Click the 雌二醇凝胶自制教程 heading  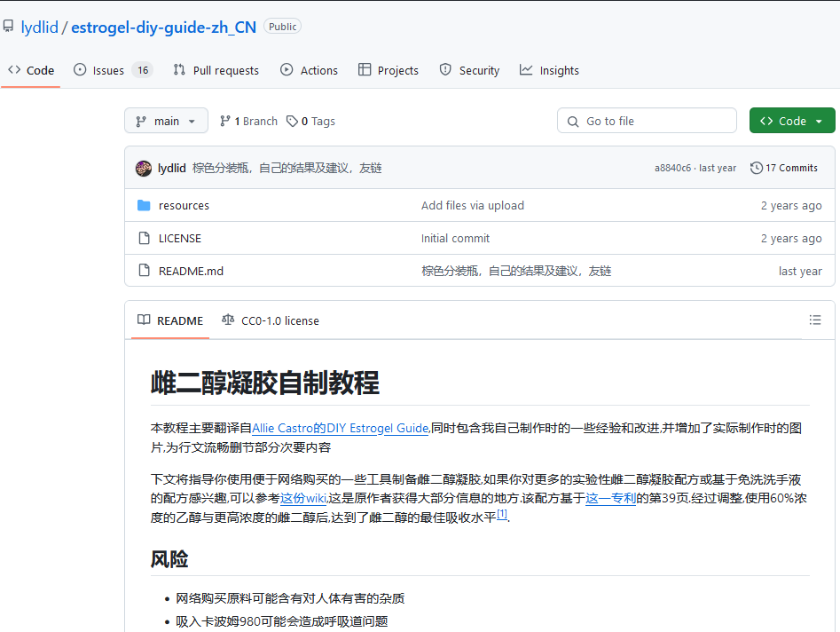pyautogui.click(x=265, y=383)
